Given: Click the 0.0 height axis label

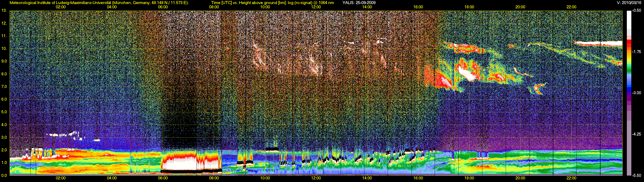Looking at the screenshot, I should (4, 175).
